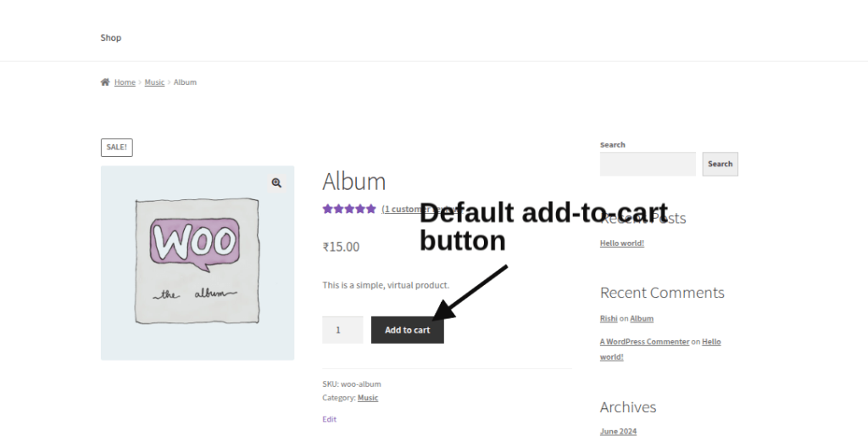The width and height of the screenshot is (868, 442).
Task: Click the SKU: woo-album text
Action: (352, 383)
